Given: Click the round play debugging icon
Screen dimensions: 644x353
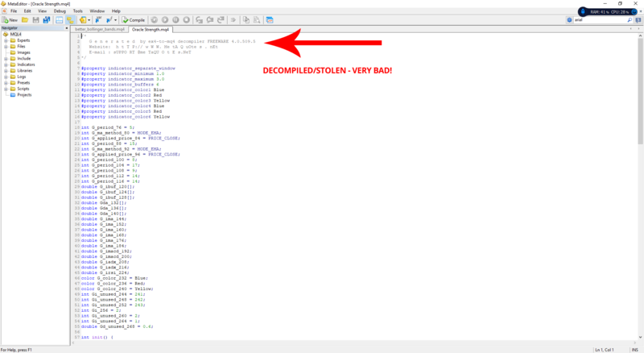Looking at the screenshot, I should coord(165,20).
